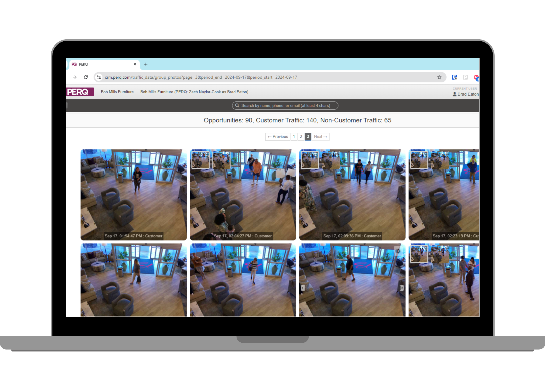Go forward with the browser arrow
The image size is (545, 392).
[75, 77]
